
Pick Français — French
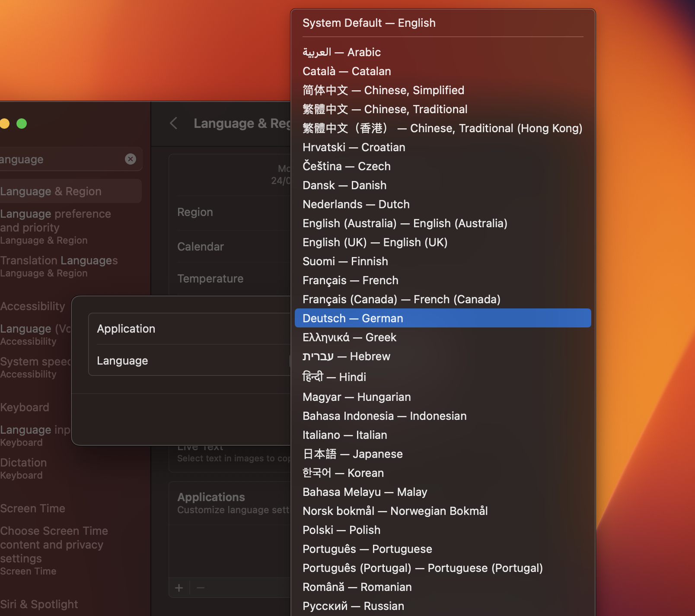pos(443,280)
